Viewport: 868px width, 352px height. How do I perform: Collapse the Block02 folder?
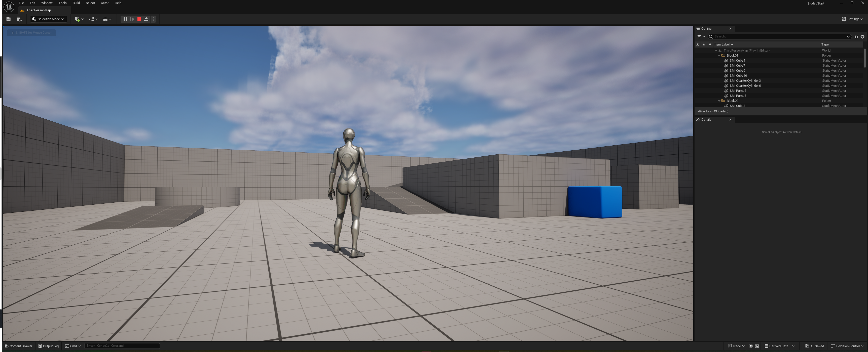click(x=719, y=101)
